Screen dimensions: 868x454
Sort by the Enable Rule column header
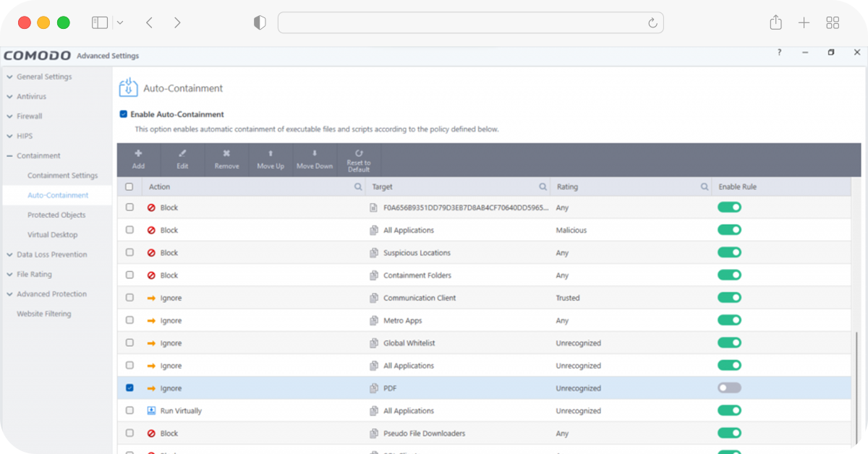coord(737,187)
